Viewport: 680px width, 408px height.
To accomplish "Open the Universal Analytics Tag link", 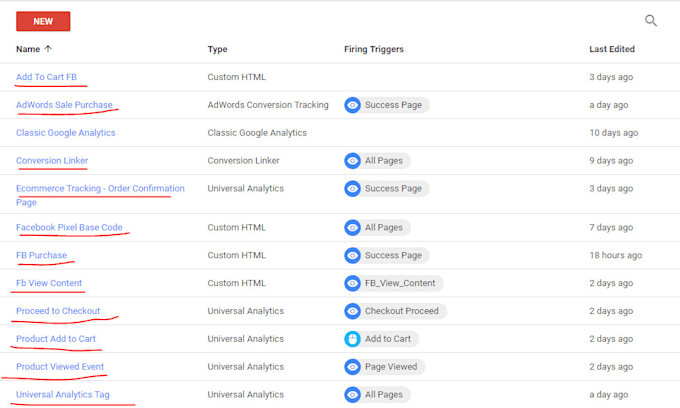I will (63, 395).
